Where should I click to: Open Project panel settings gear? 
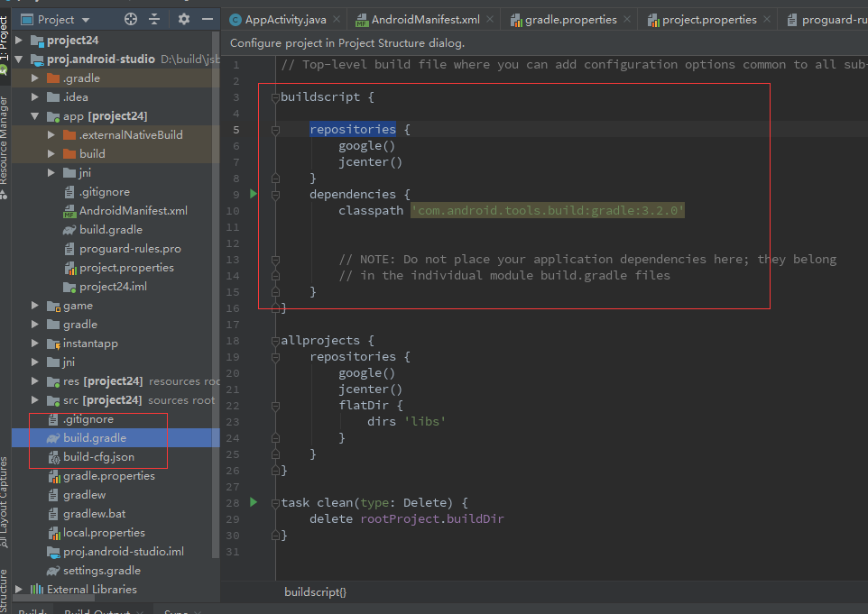click(184, 19)
